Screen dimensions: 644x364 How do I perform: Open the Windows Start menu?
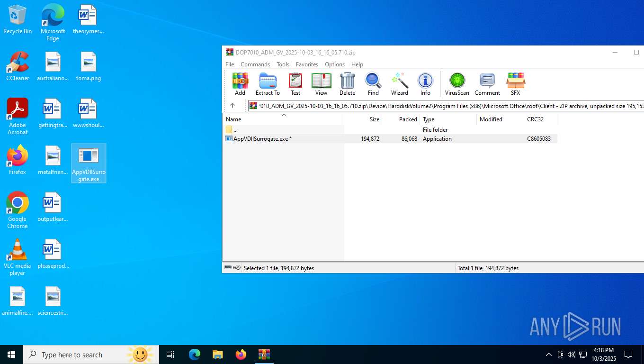point(11,355)
